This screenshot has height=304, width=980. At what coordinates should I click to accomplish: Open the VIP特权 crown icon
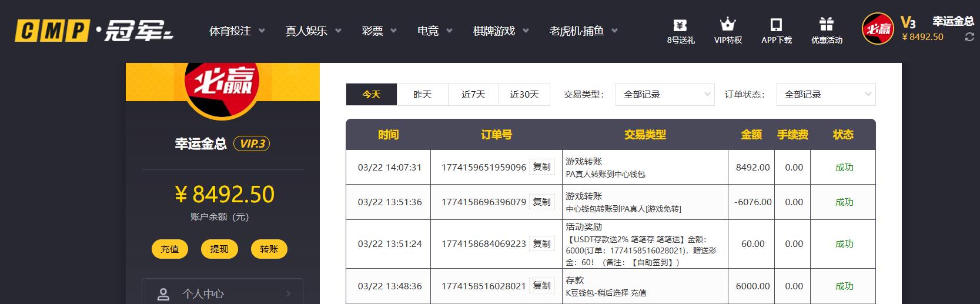[x=728, y=25]
